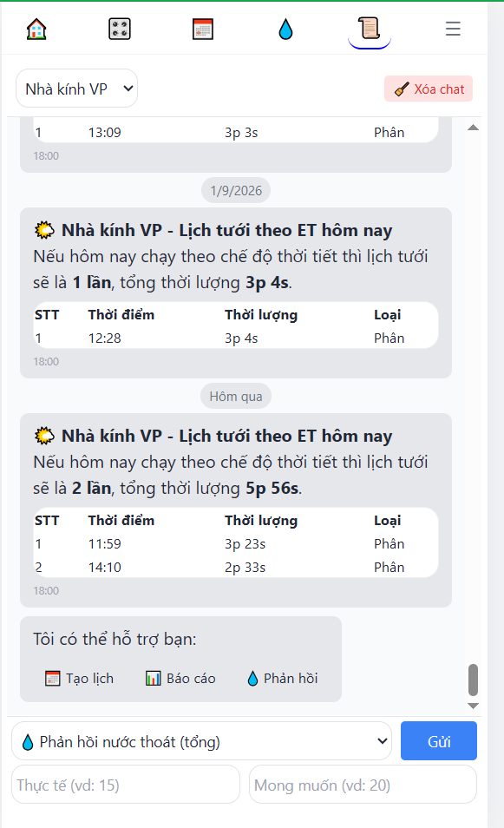Image resolution: width=504 pixels, height=828 pixels.
Task: Select the scroll log icon tab
Action: 370,29
